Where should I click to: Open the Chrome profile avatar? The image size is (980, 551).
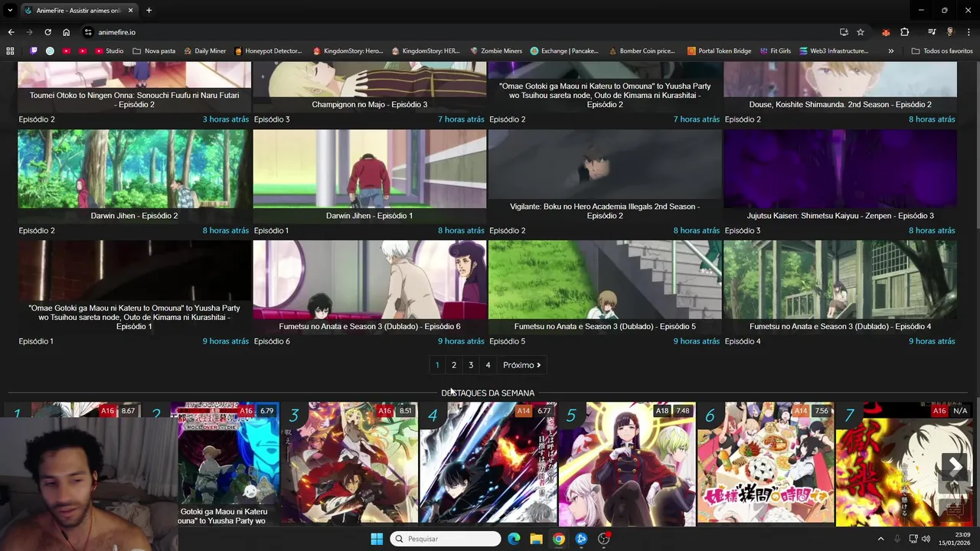point(950,32)
